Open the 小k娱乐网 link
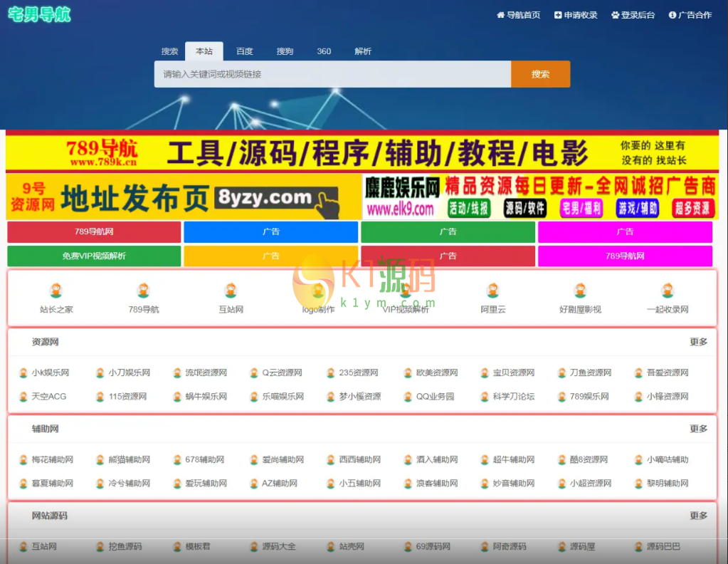Viewport: 728px width, 564px height. (50, 372)
